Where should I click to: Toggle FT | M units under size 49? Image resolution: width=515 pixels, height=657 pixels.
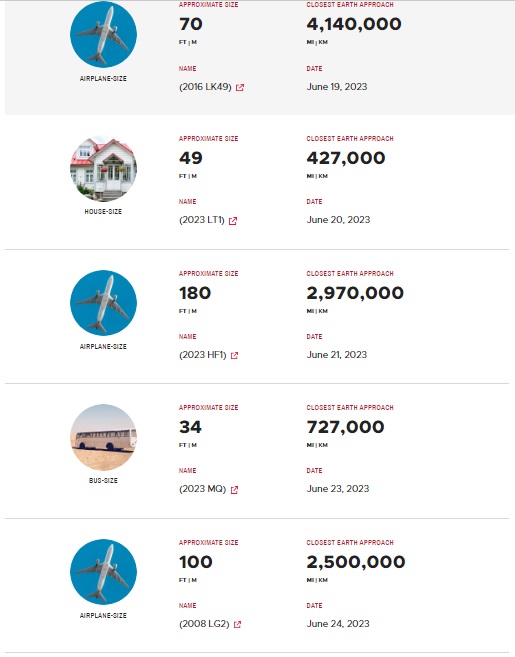click(x=188, y=176)
